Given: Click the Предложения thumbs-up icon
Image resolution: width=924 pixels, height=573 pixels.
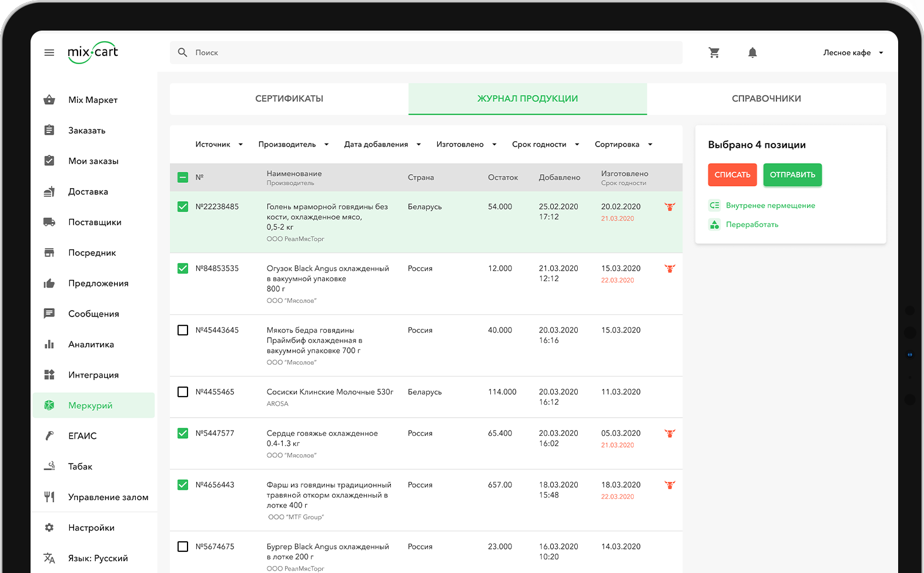Looking at the screenshot, I should click(49, 283).
